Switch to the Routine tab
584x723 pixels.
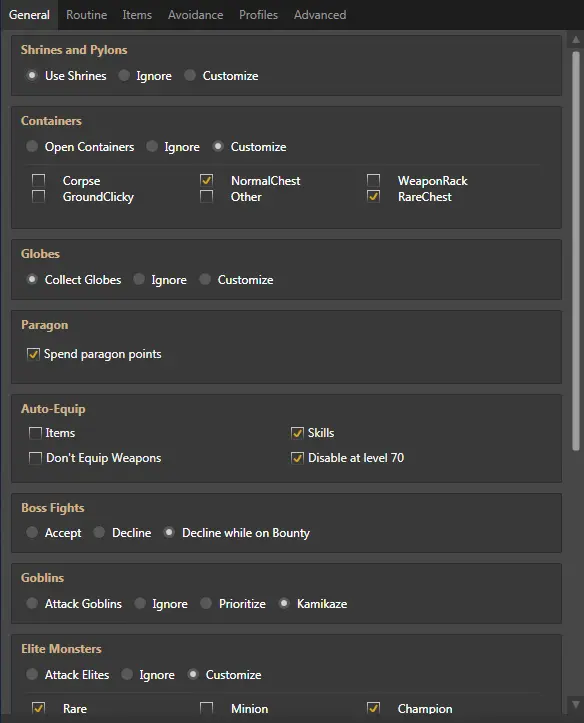point(86,15)
